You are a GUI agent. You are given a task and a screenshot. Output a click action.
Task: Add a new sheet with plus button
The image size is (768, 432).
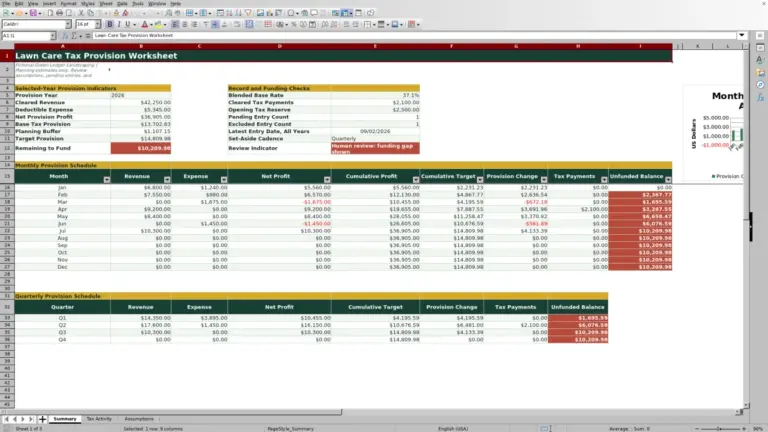[x=42, y=419]
